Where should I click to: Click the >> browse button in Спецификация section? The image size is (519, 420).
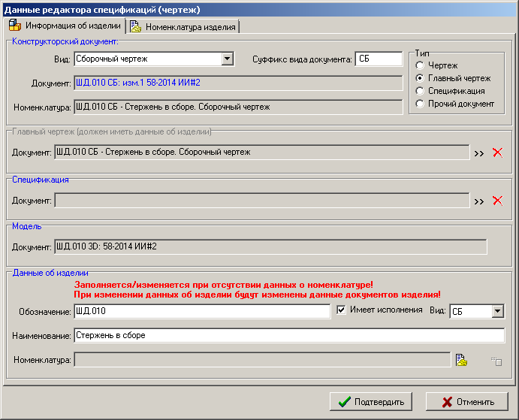478,201
